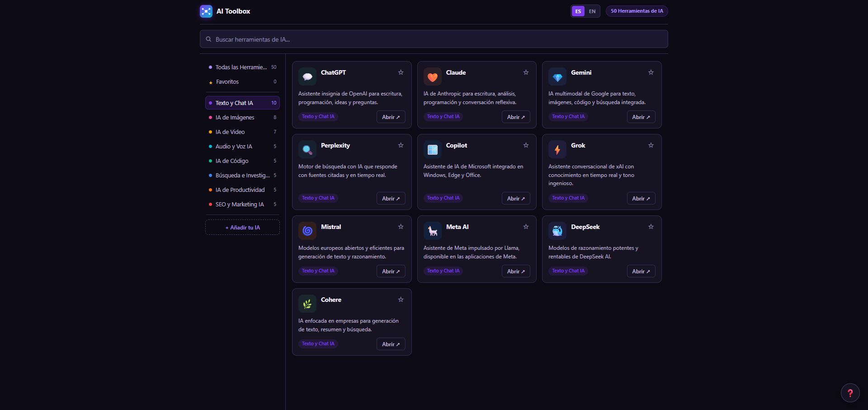Click the AI Toolbox logo icon
The width and height of the screenshot is (868, 410).
pyautogui.click(x=206, y=11)
